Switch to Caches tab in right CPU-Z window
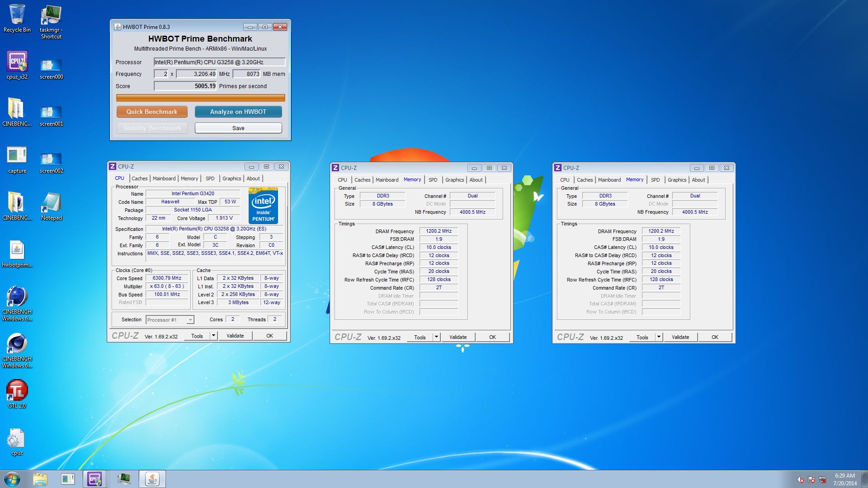The height and width of the screenshot is (488, 868). (x=585, y=180)
